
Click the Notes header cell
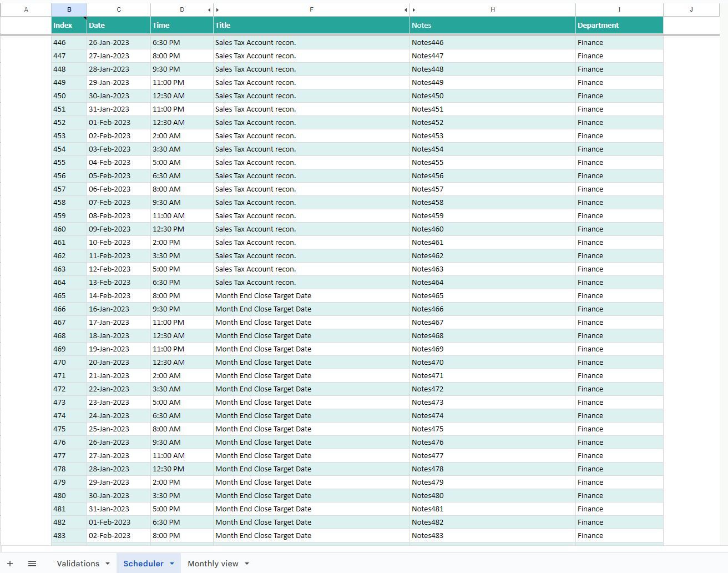tap(493, 25)
